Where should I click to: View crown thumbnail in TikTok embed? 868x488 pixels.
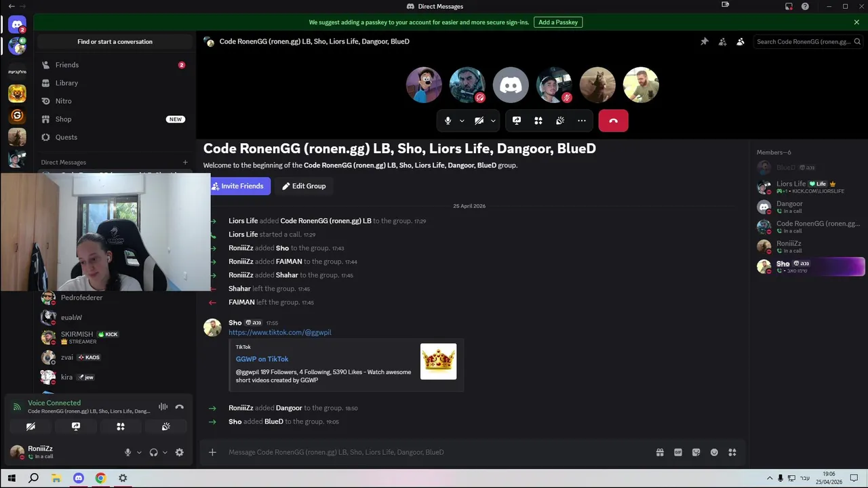point(438,361)
